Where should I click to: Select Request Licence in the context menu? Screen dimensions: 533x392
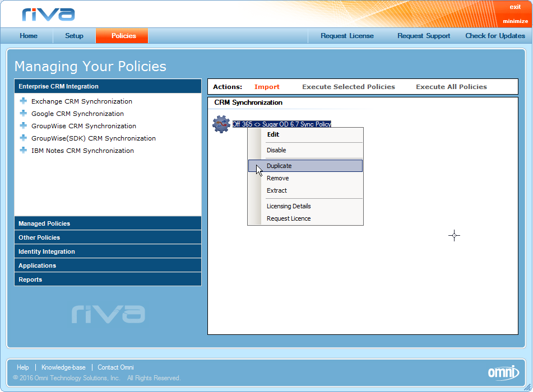coord(305,218)
